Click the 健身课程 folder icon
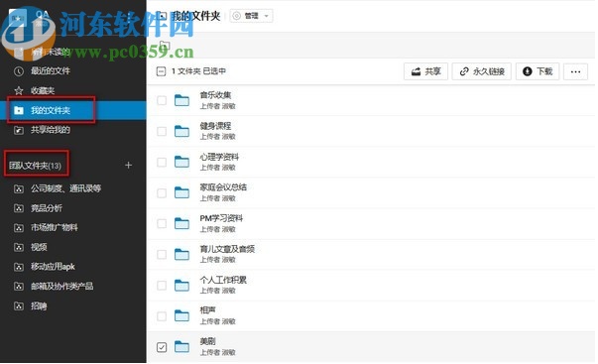 coord(181,131)
